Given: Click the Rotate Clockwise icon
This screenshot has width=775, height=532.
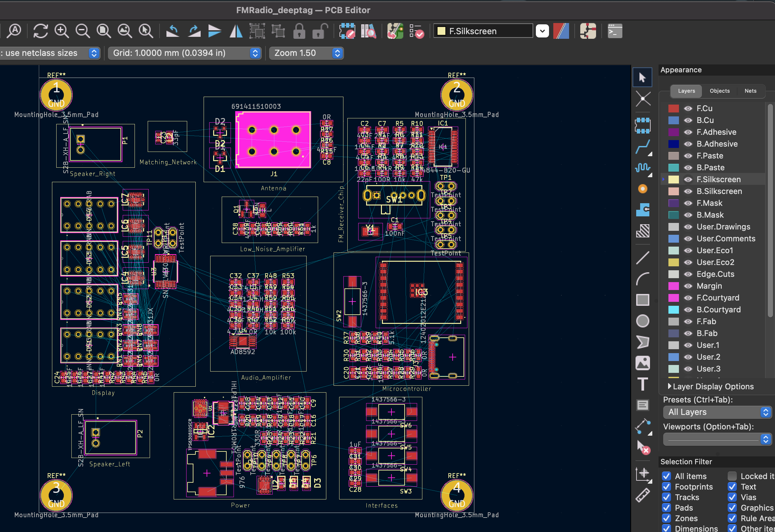Looking at the screenshot, I should (194, 31).
